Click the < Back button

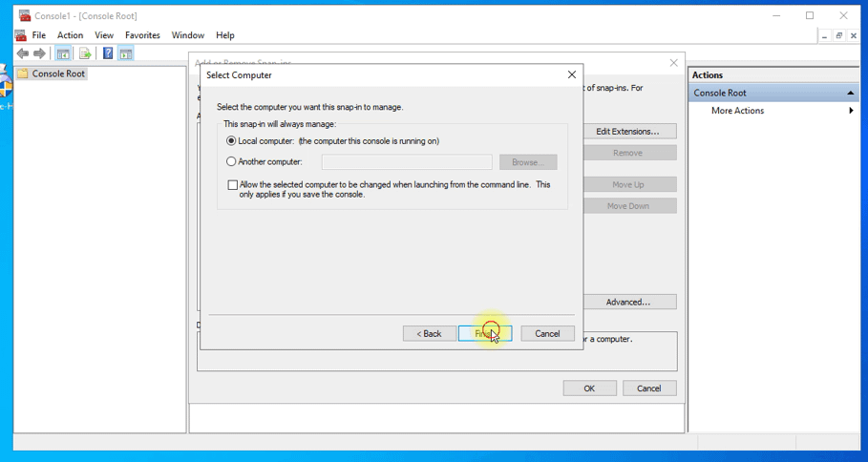pos(429,333)
